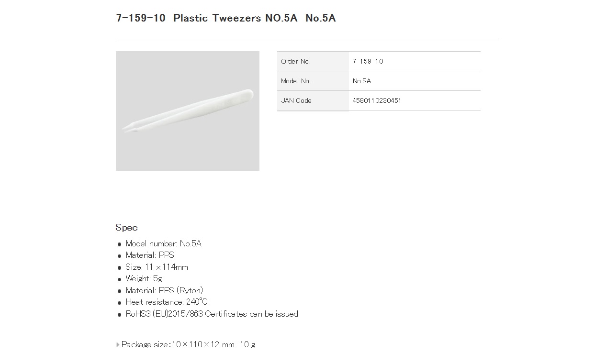The height and width of the screenshot is (364, 595).
Task: Click the bullet dot beside RoHS3 line
Action: [120, 315]
